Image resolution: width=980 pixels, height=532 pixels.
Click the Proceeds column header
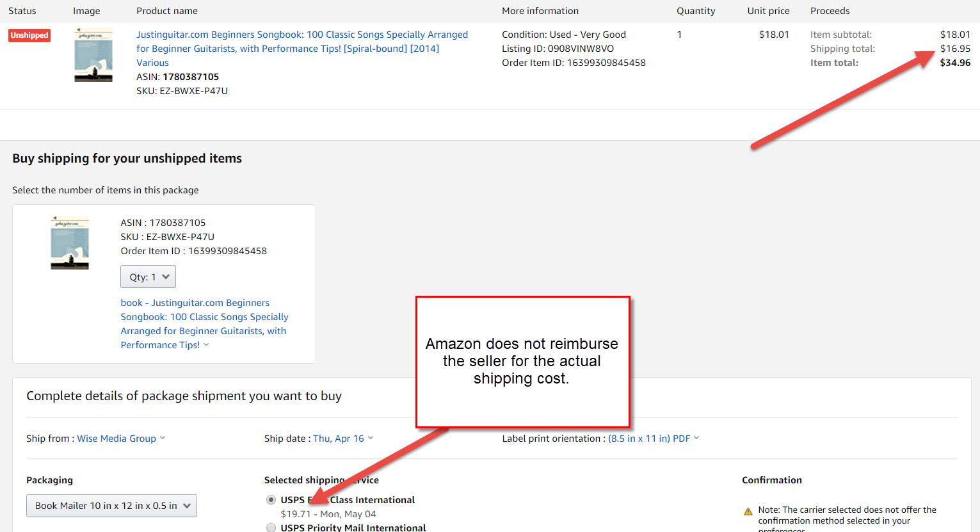click(x=830, y=11)
